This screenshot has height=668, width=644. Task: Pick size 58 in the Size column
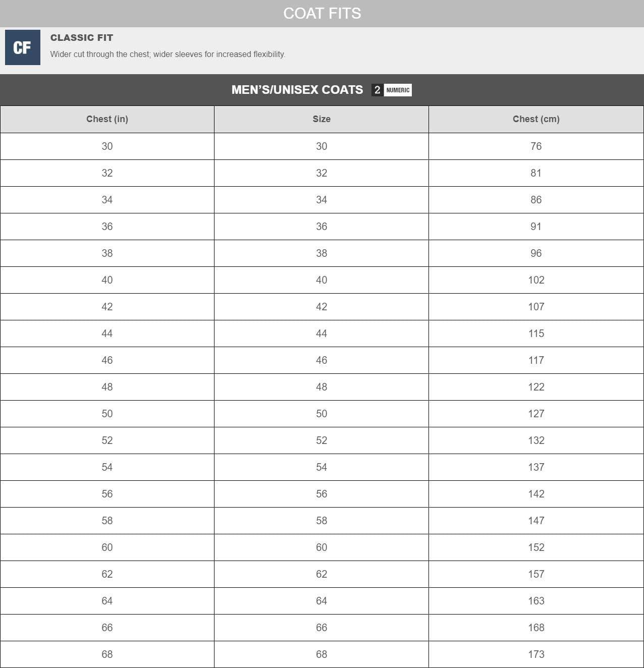(x=321, y=521)
